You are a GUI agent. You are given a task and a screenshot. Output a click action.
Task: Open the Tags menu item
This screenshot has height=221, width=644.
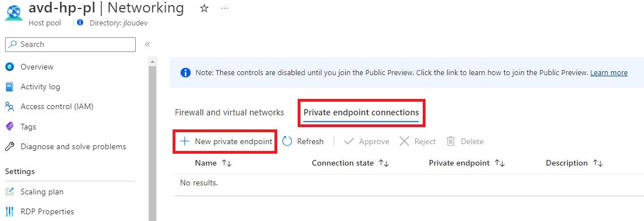pos(28,127)
